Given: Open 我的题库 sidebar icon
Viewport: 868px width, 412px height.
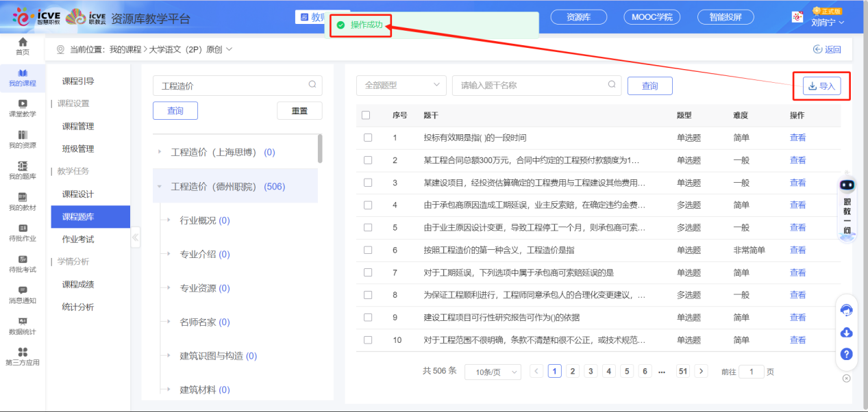Looking at the screenshot, I should point(23,166).
